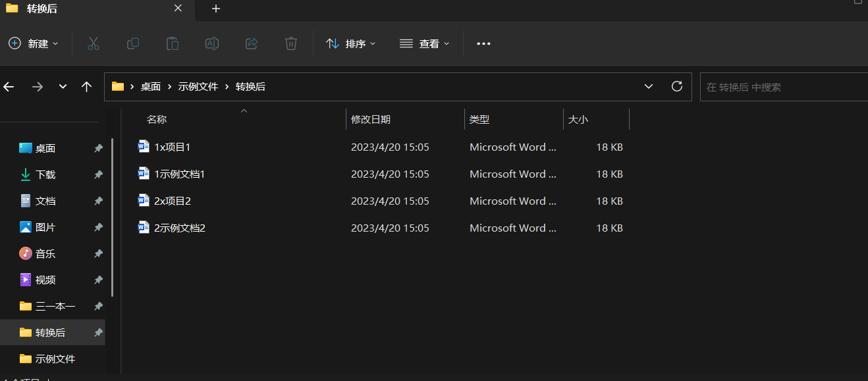The height and width of the screenshot is (381, 868).
Task: Open the See more (...) menu
Action: pos(483,43)
